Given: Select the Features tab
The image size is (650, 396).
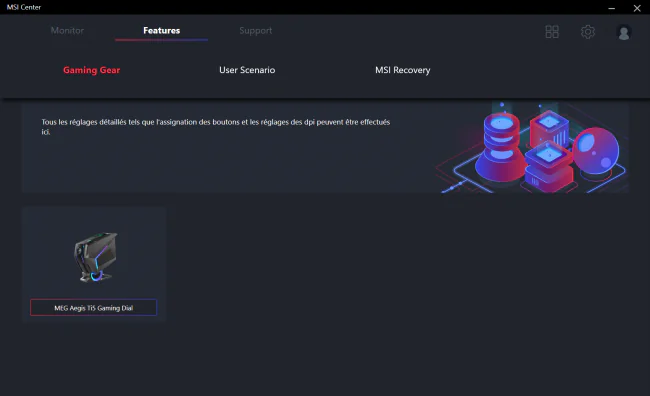Looking at the screenshot, I should (x=162, y=31).
